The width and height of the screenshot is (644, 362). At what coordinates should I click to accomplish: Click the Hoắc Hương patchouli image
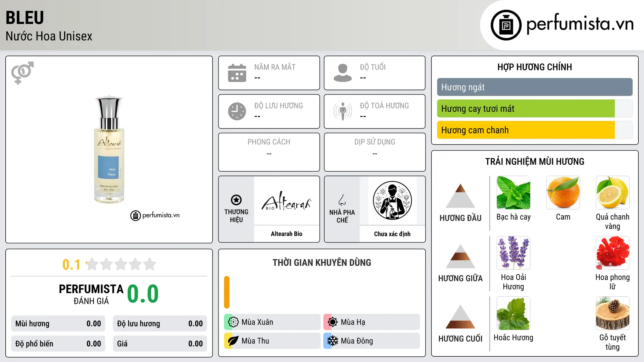tap(514, 313)
